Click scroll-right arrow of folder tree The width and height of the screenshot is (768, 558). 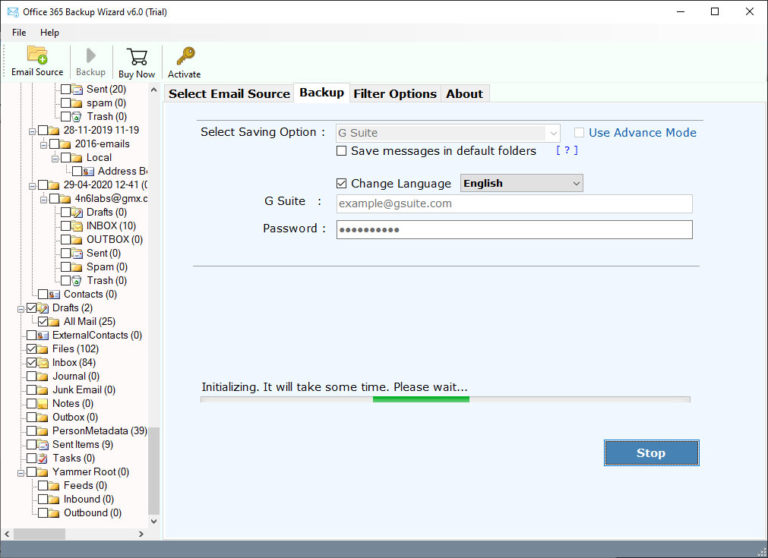click(141, 534)
